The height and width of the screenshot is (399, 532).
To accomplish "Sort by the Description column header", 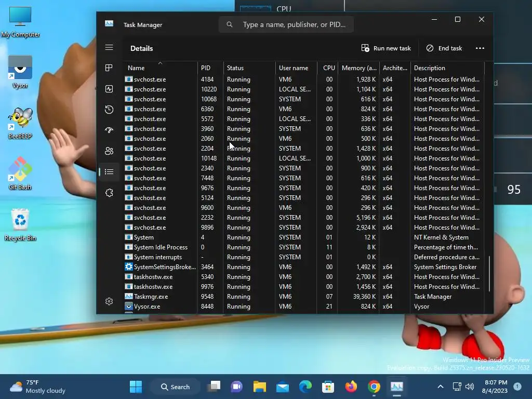I will click(447, 68).
